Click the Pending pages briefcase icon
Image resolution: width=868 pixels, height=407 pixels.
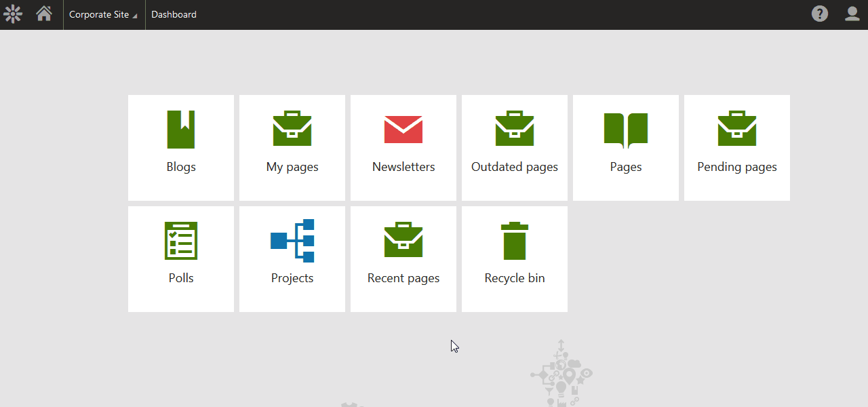coord(737,128)
